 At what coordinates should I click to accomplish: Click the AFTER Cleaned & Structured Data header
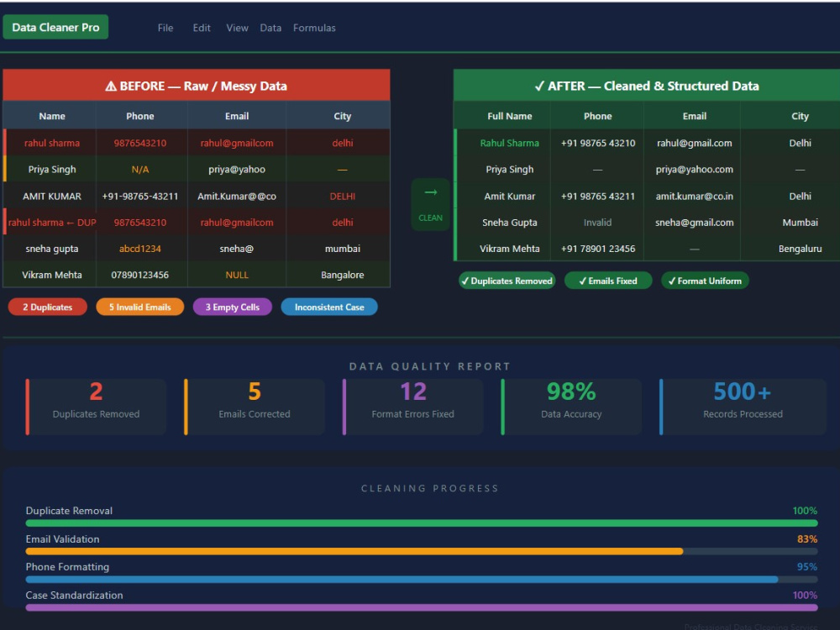(x=647, y=86)
